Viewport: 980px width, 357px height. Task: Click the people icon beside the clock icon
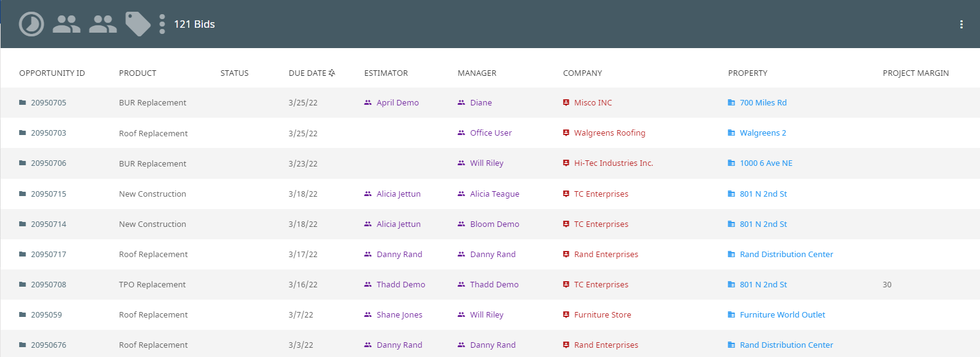[67, 24]
